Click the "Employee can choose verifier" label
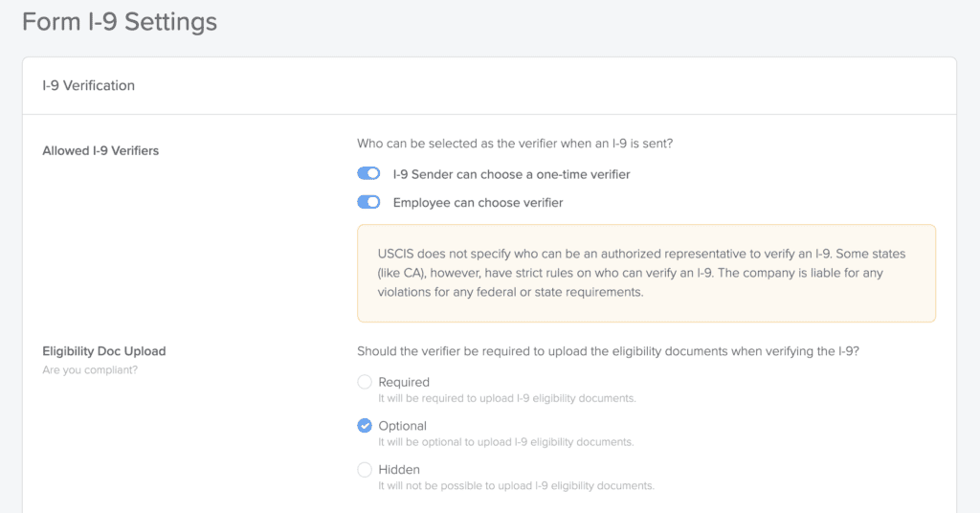The image size is (980, 513). 478,203
